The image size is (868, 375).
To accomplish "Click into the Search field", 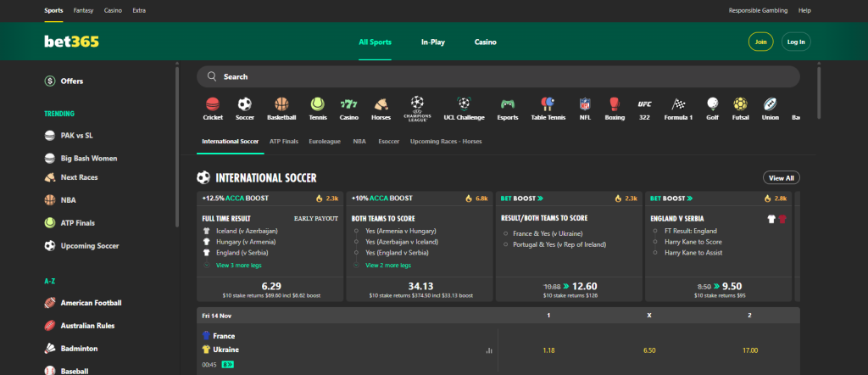I will click(x=498, y=76).
